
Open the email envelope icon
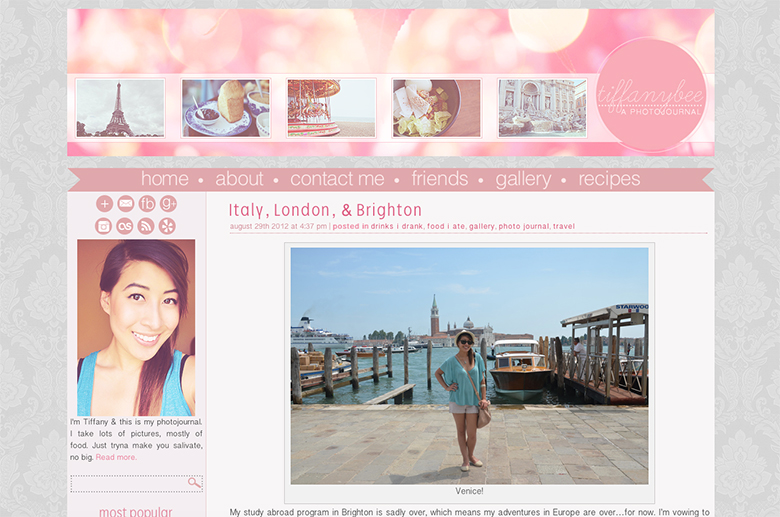[x=126, y=204]
